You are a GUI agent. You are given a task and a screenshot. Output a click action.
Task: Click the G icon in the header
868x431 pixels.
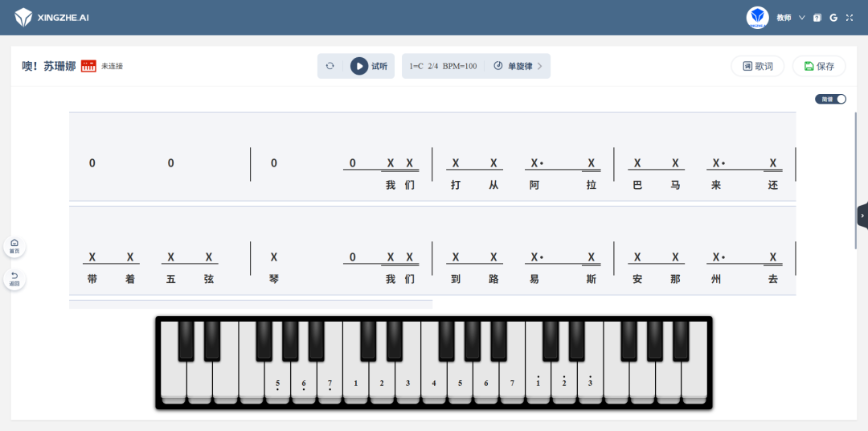833,18
